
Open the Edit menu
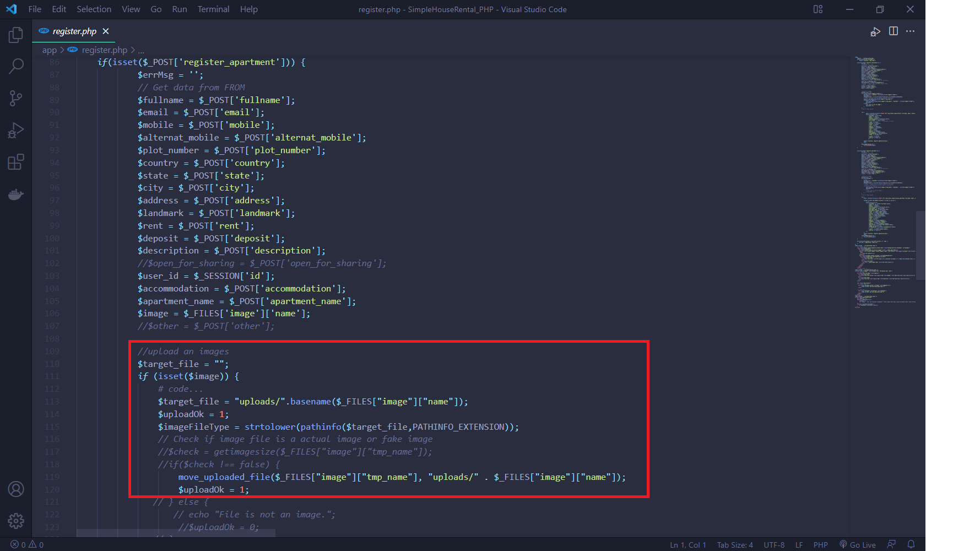59,9
